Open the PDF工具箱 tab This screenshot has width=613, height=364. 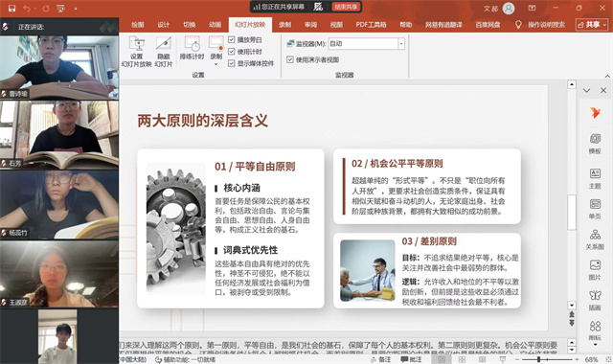click(371, 25)
